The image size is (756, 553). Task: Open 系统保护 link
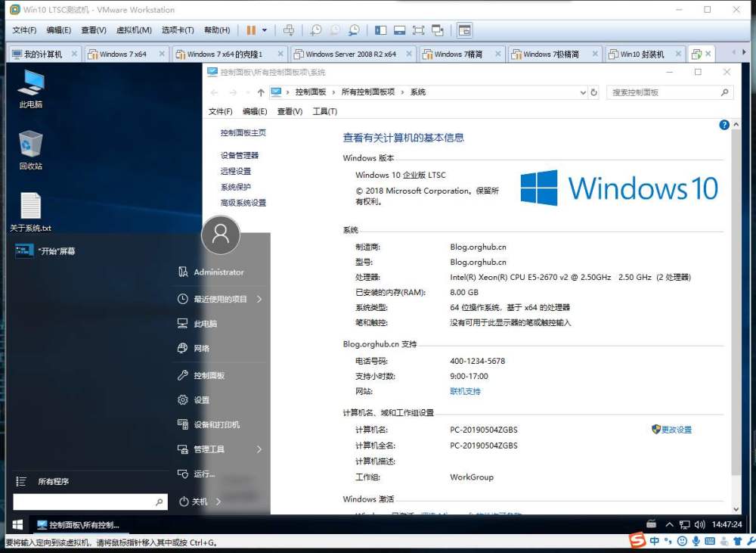click(x=236, y=187)
